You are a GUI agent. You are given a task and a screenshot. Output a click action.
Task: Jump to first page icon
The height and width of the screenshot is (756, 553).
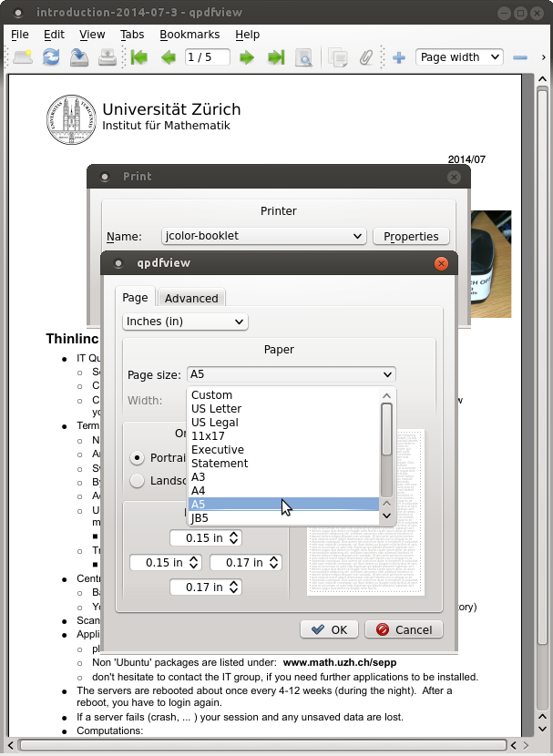tap(139, 57)
